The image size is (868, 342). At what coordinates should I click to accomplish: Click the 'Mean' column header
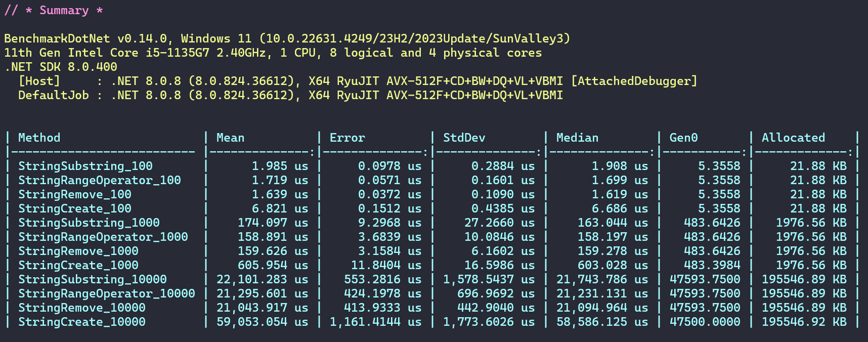click(231, 138)
